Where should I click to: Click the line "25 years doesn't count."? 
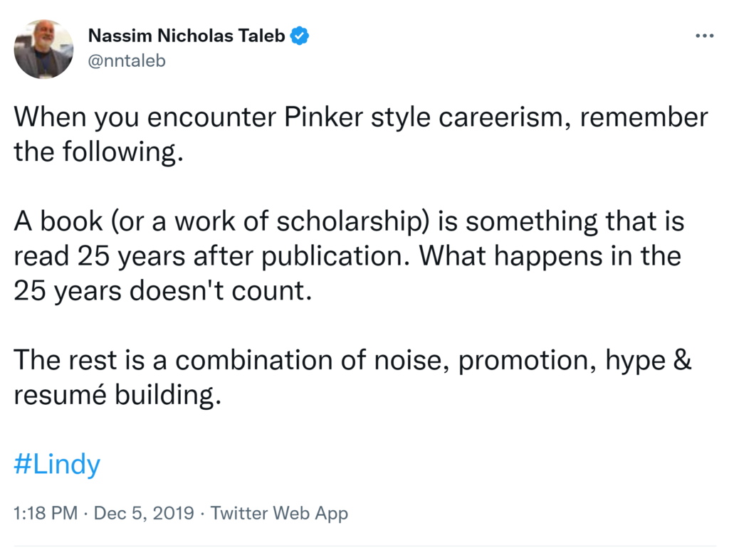click(163, 290)
